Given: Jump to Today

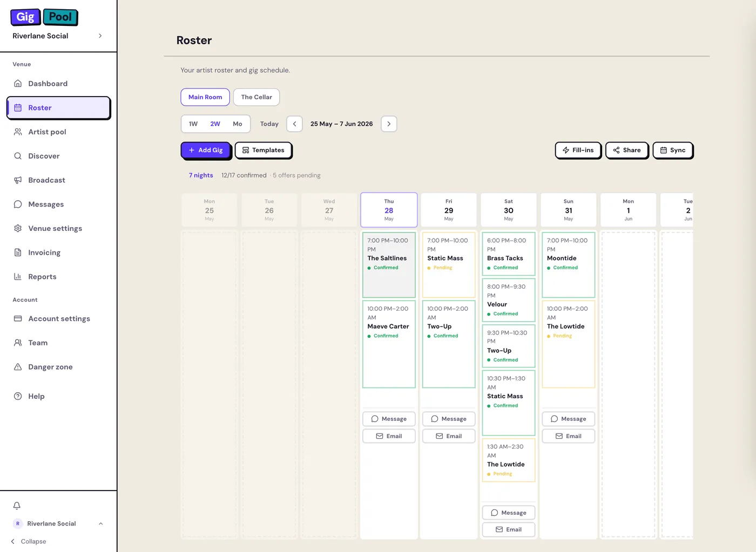Looking at the screenshot, I should [269, 124].
